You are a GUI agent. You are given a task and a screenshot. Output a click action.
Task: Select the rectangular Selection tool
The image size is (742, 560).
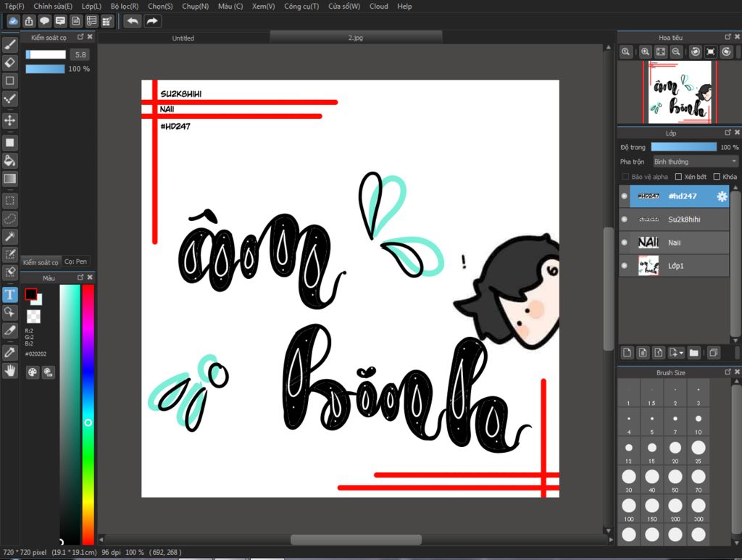[x=10, y=201]
